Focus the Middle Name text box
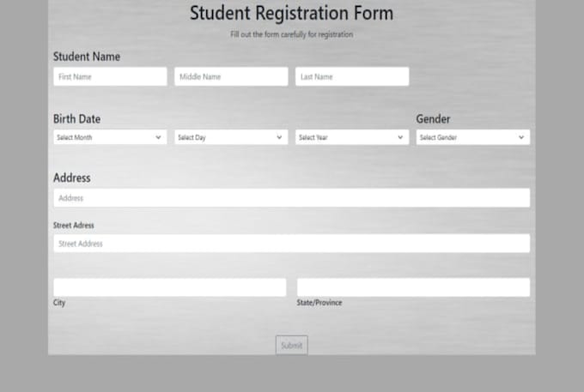Viewport: 584px width, 392px height. click(x=231, y=77)
